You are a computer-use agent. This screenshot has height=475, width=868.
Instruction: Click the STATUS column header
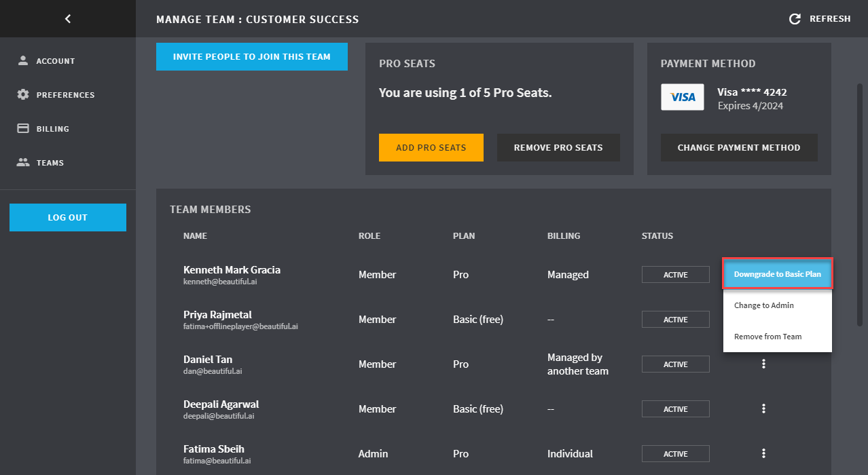pos(657,236)
